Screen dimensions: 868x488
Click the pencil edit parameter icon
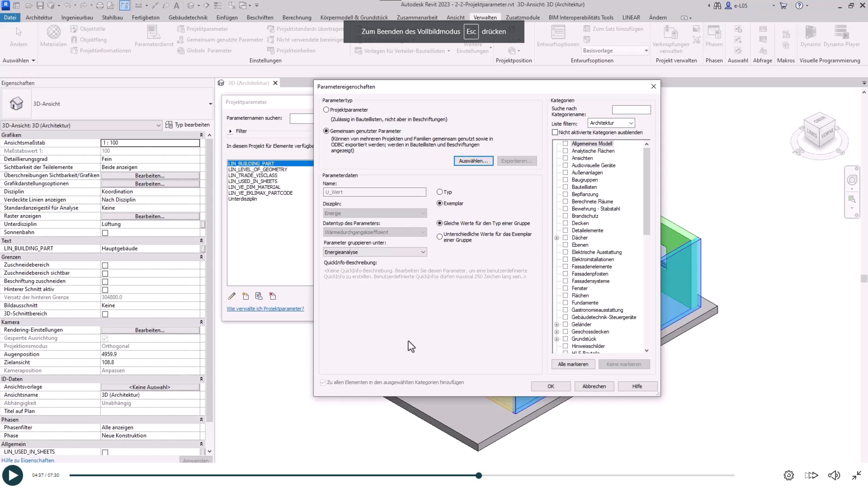click(232, 296)
